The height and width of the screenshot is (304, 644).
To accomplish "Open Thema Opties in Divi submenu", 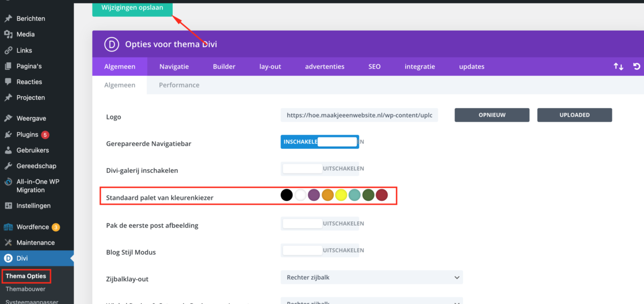I will 26,276.
